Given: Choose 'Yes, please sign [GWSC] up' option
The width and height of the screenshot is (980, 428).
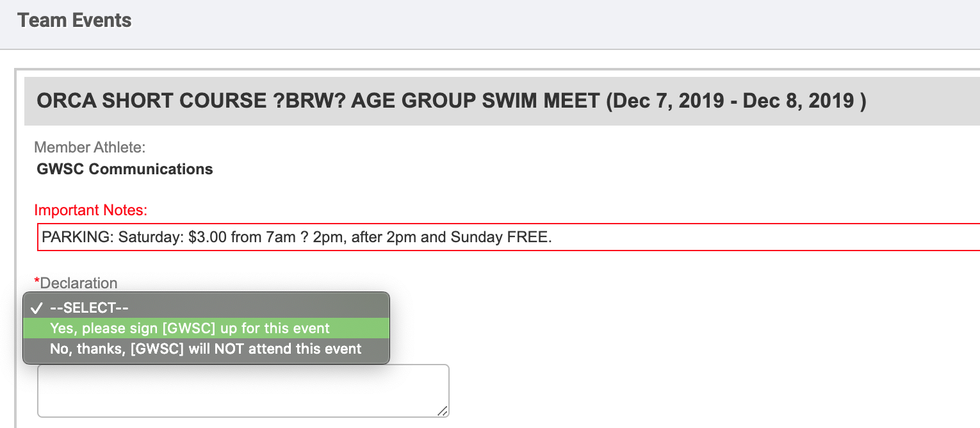Looking at the screenshot, I should 190,329.
